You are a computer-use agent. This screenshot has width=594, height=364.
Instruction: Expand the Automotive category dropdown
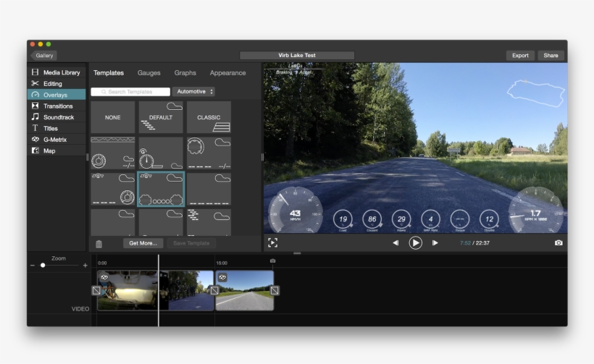tap(193, 92)
